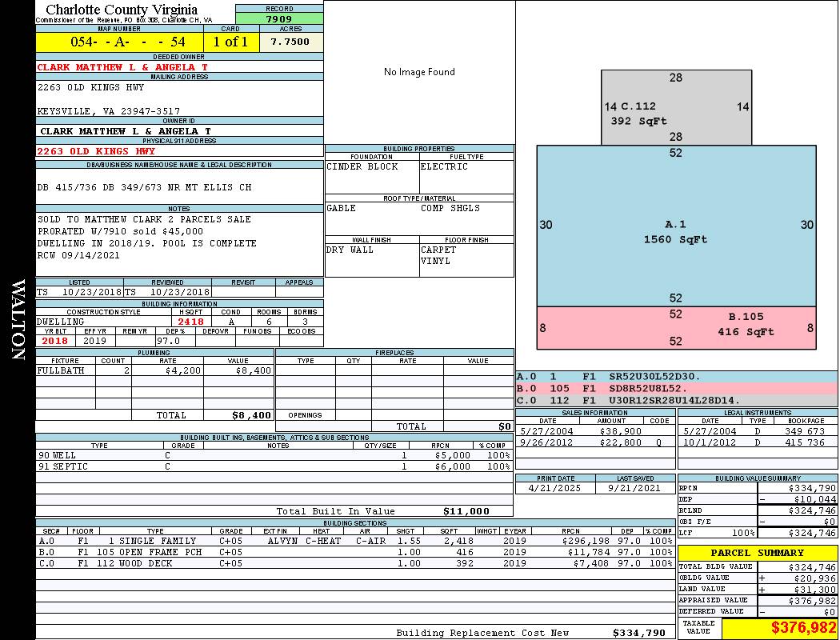Click Total Built In Value $11,000
The width and height of the screenshot is (840, 640).
(x=466, y=511)
